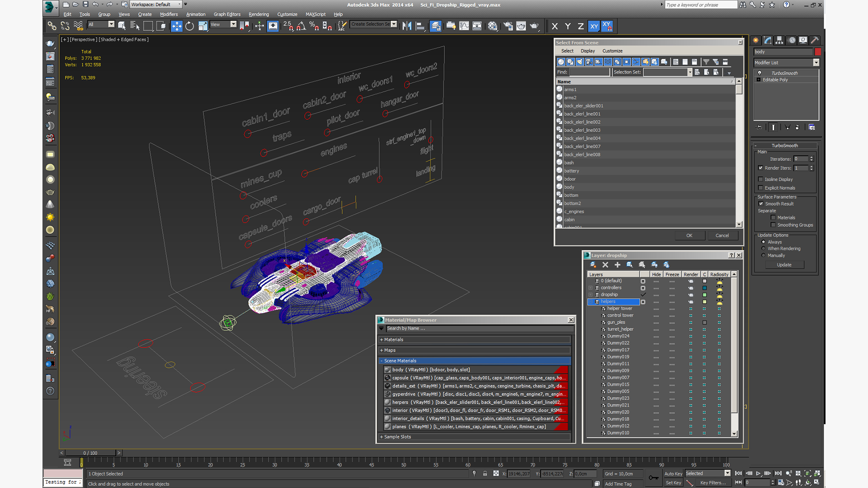
Task: Open the Key Filter Selected dropdown
Action: [x=727, y=473]
